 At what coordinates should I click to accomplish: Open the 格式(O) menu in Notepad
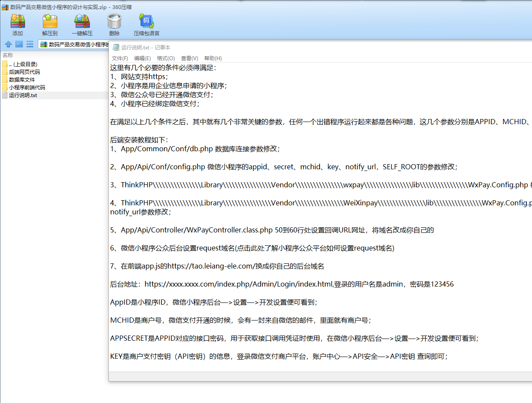coord(166,58)
